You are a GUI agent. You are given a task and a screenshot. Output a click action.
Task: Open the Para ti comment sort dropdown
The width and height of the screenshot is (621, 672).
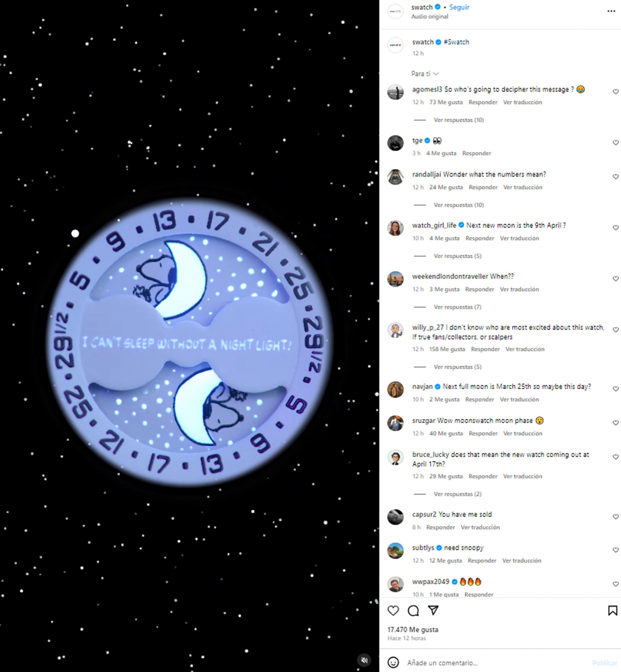point(425,74)
